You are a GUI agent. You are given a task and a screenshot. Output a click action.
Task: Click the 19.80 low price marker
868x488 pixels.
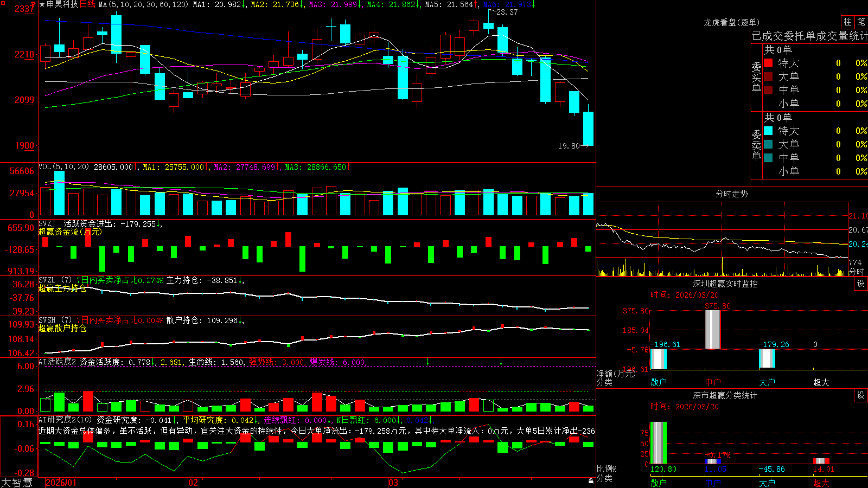[569, 146]
